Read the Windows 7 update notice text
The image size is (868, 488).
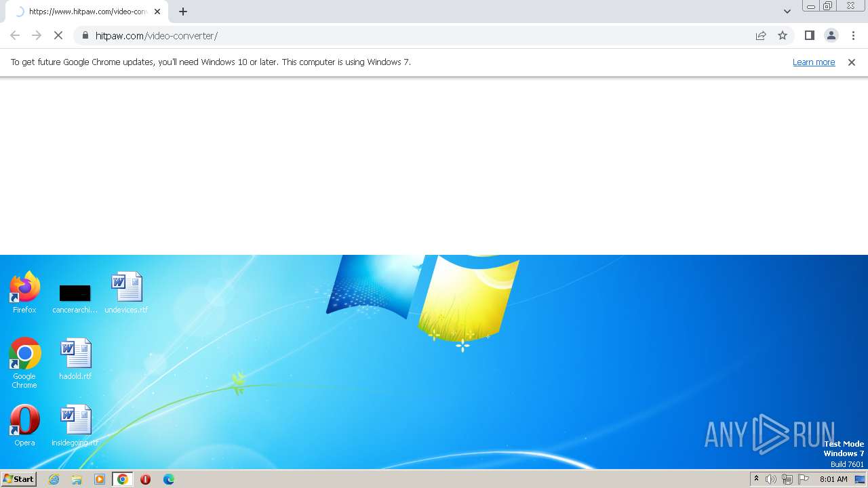pos(210,62)
